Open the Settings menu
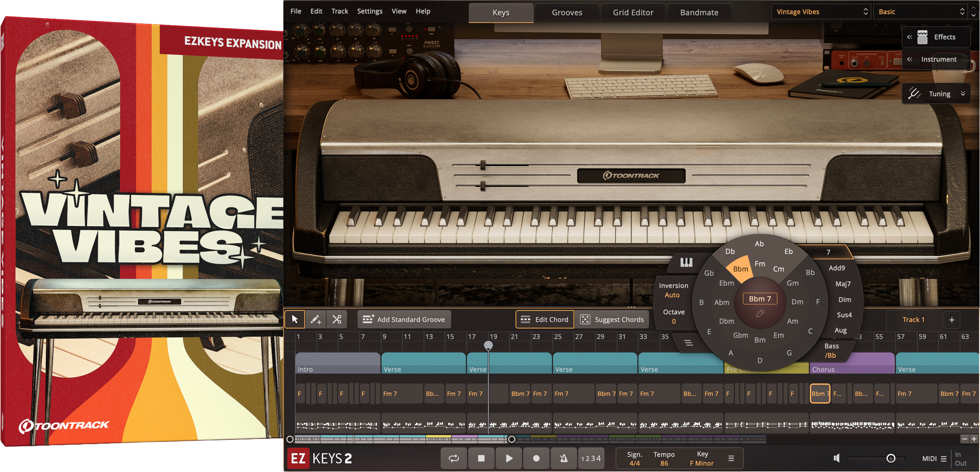980x472 pixels. 370,11
